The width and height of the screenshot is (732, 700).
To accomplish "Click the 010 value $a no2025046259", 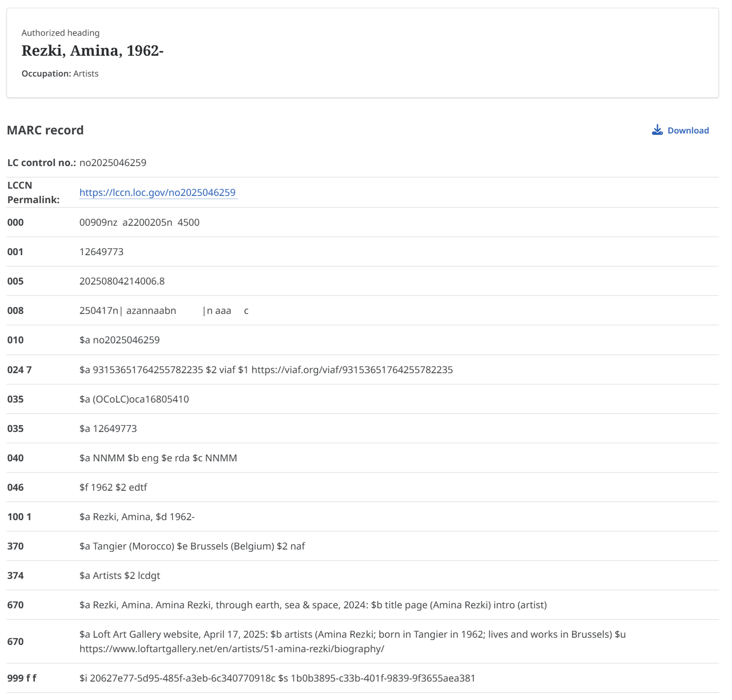I will point(120,340).
